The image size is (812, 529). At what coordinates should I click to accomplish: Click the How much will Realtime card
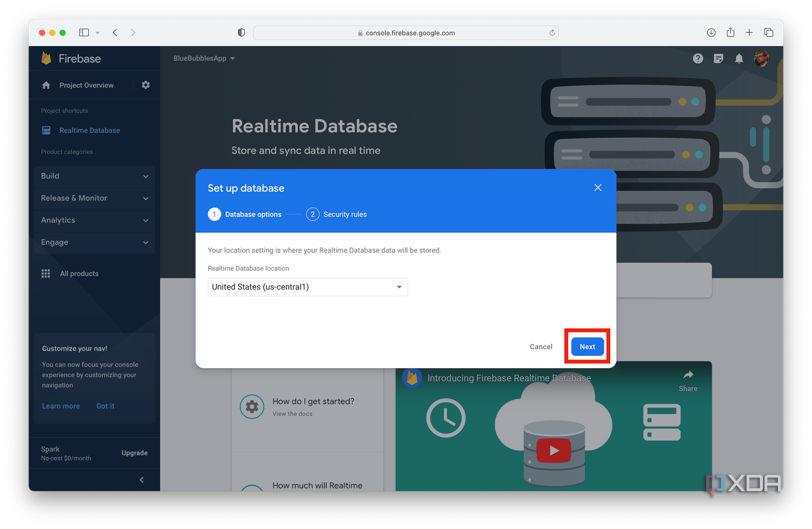click(x=308, y=471)
